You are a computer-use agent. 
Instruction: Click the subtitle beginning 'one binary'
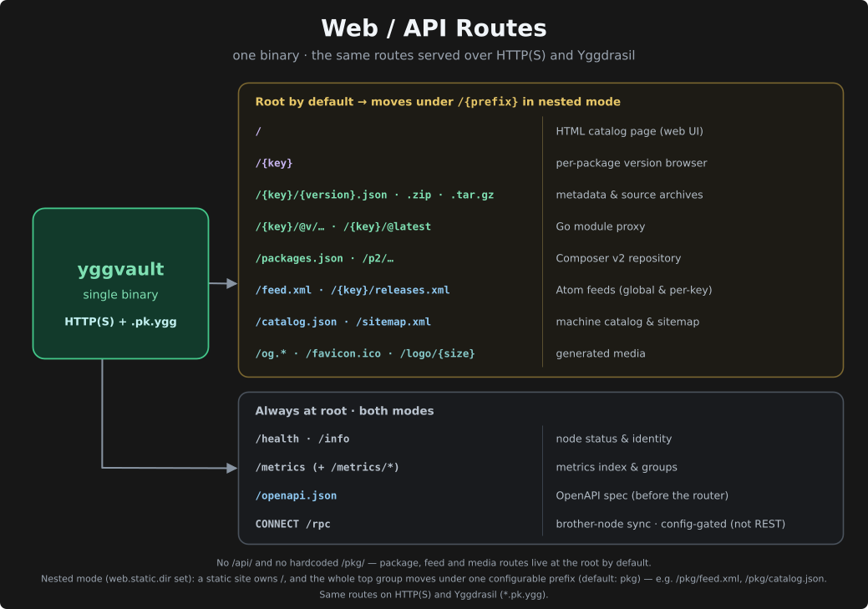pyautogui.click(x=434, y=55)
